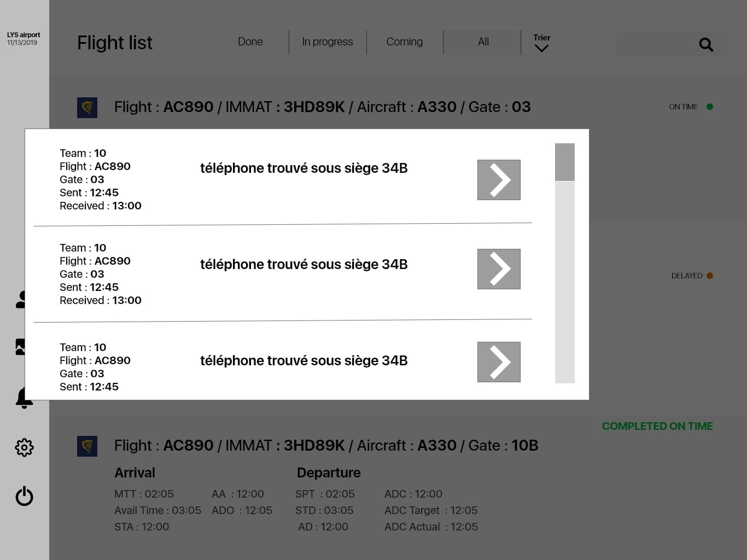Image resolution: width=747 pixels, height=560 pixels.
Task: Click the ON TIME green status dot
Action: [x=710, y=107]
